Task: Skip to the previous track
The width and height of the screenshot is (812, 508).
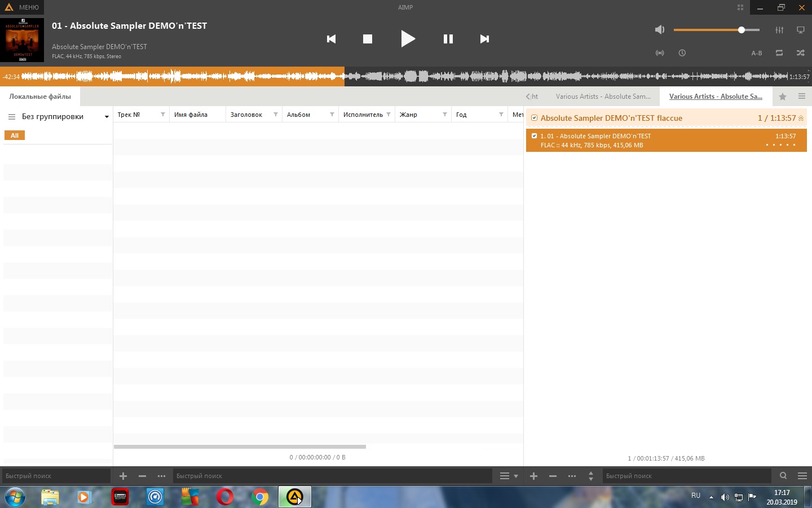Action: (x=332, y=39)
